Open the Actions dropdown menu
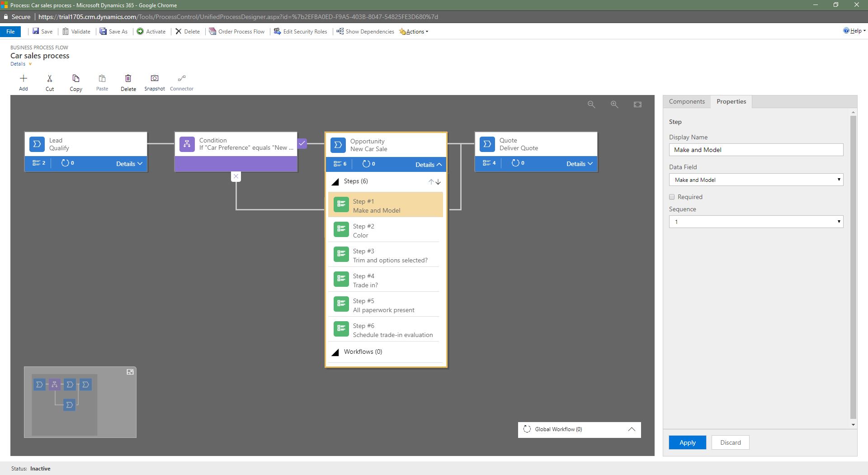868x475 pixels. click(x=414, y=31)
